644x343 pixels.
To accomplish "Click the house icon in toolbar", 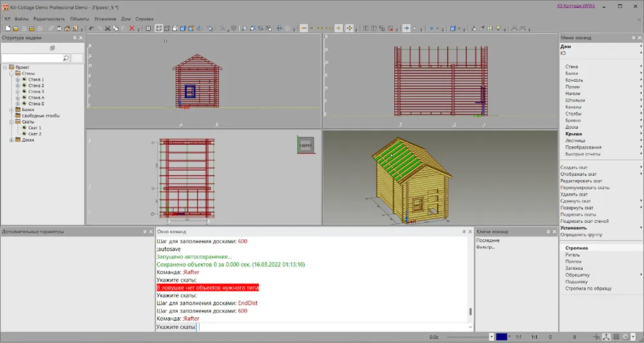I will [67, 28].
